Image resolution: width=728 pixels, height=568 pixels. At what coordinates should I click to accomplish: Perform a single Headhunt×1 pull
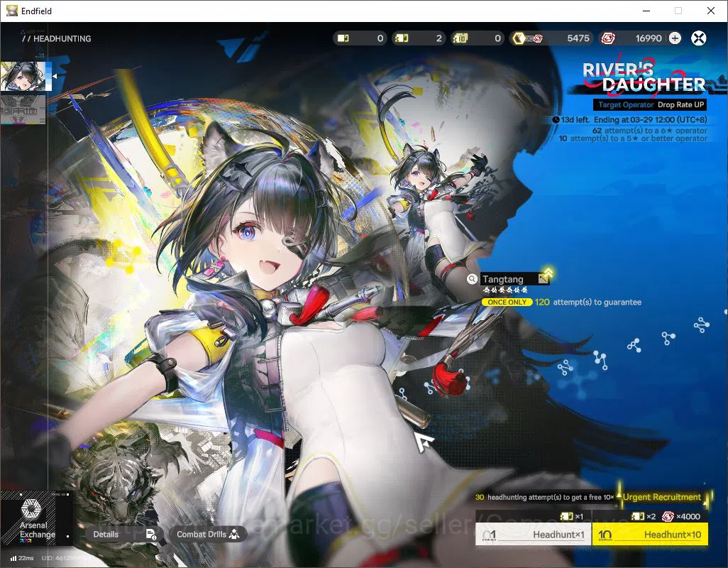point(533,534)
